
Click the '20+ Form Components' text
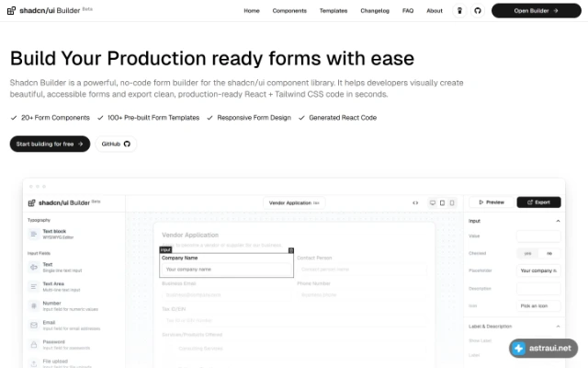55,118
